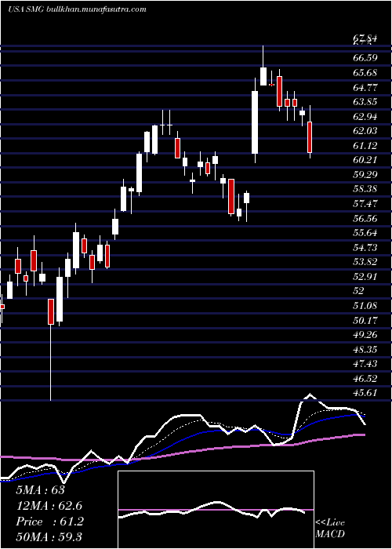The height and width of the screenshot is (549, 392).
Task: Click the 63.85 price axis label
Action: coord(365,101)
